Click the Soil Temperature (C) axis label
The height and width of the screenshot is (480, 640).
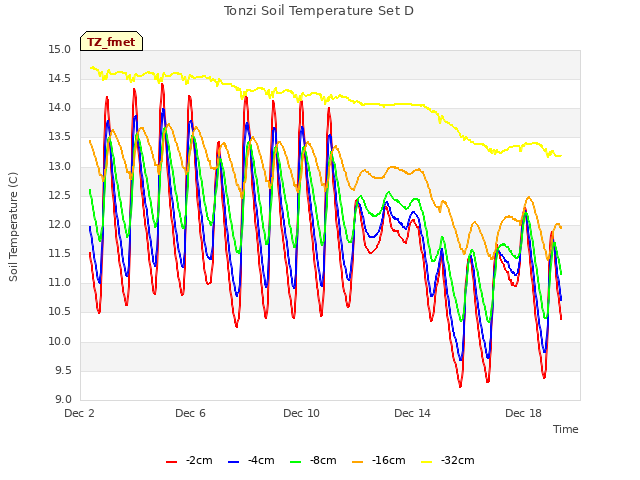click(x=13, y=227)
